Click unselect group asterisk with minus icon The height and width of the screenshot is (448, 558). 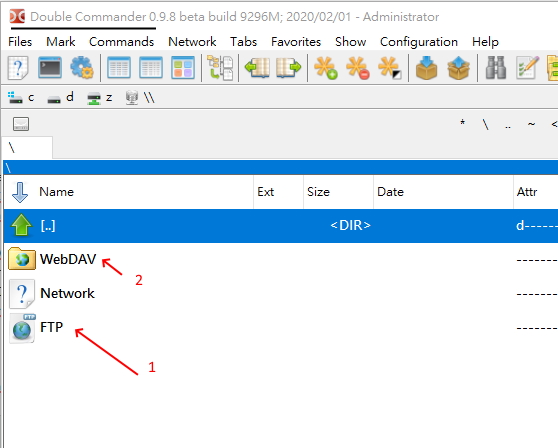coord(358,68)
